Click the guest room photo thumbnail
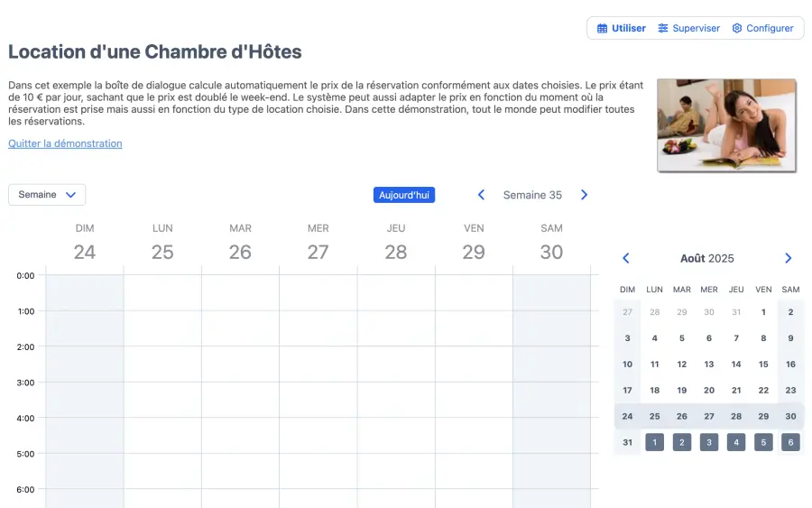 (x=726, y=125)
